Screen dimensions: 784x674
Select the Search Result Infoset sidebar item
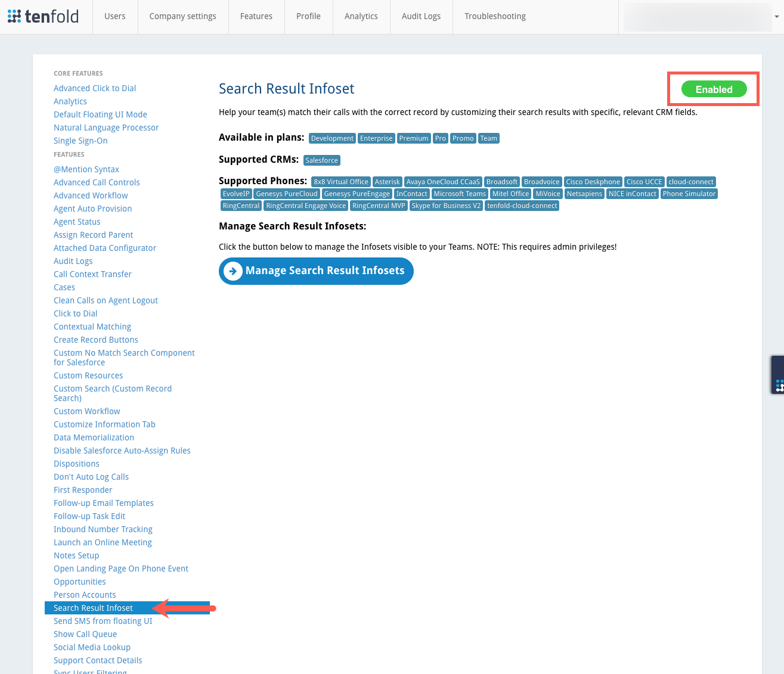pos(94,608)
